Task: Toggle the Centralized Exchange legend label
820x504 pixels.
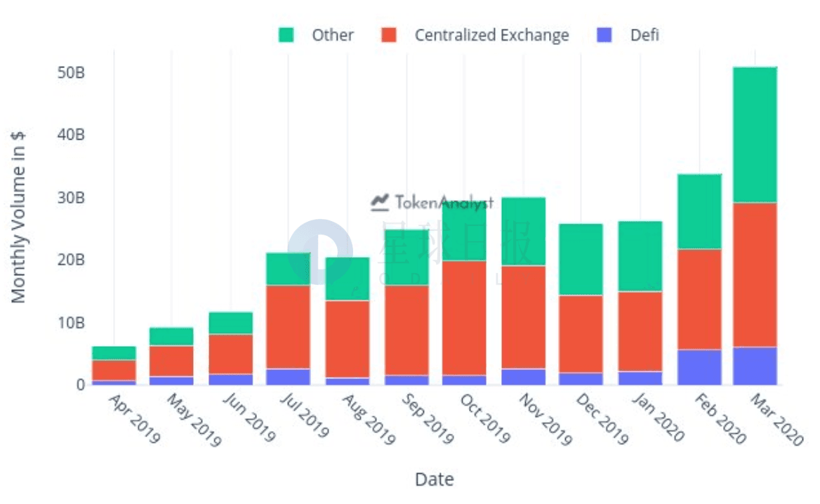Action: pos(491,35)
